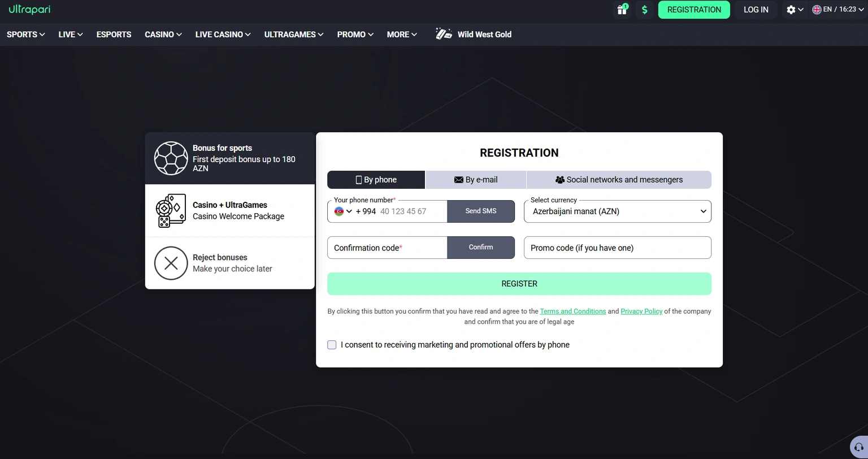Click the Wild West Gold link text
The width and height of the screenshot is (868, 459).
(x=484, y=34)
